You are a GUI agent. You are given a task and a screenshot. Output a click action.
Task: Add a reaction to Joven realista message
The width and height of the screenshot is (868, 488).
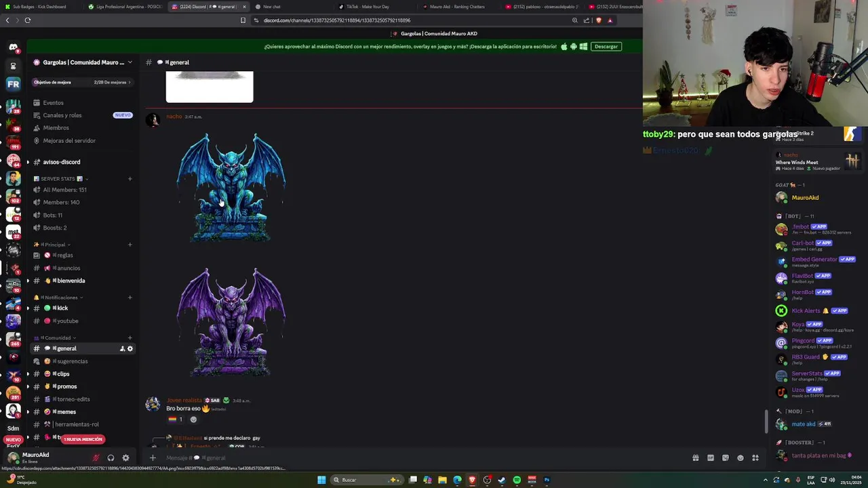[193, 419]
